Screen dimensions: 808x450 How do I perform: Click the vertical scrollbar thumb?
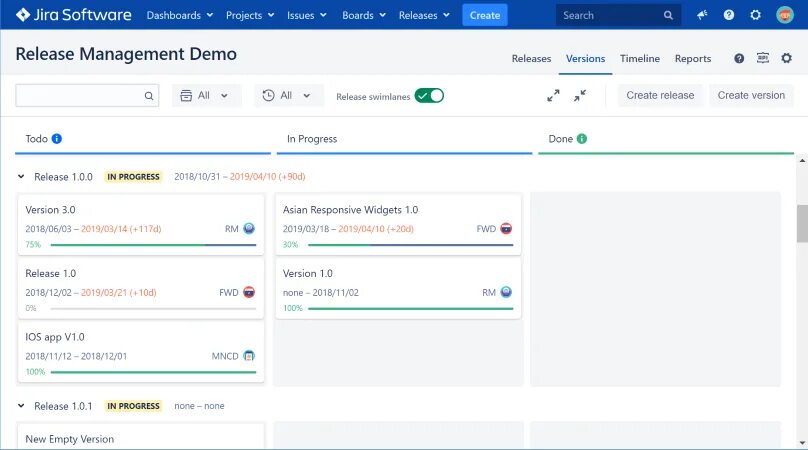[802, 223]
